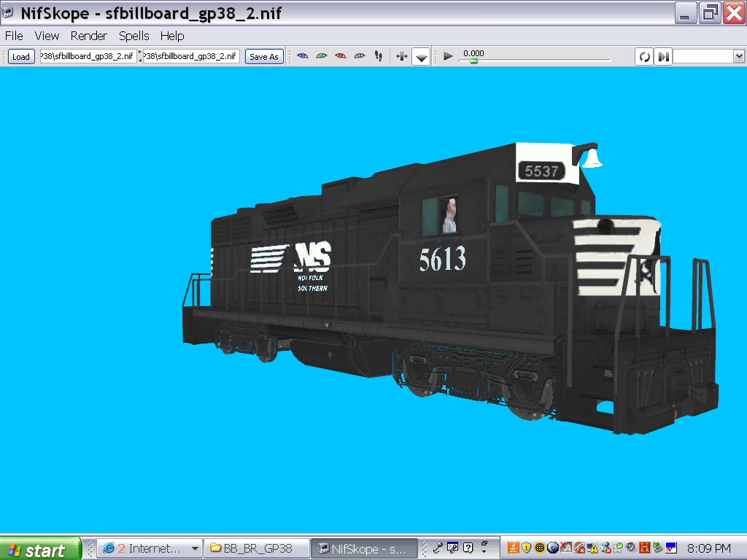Click the orange tray icon with red X badge
This screenshot has width=747, height=560.
[x=579, y=548]
